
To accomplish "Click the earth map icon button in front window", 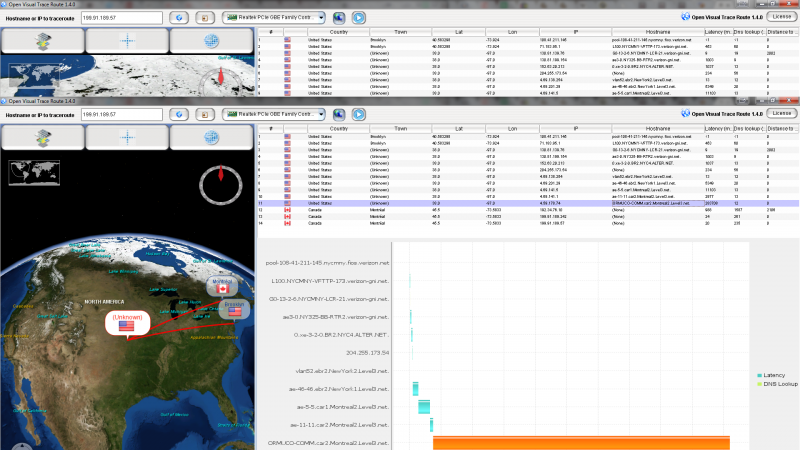I will (339, 114).
